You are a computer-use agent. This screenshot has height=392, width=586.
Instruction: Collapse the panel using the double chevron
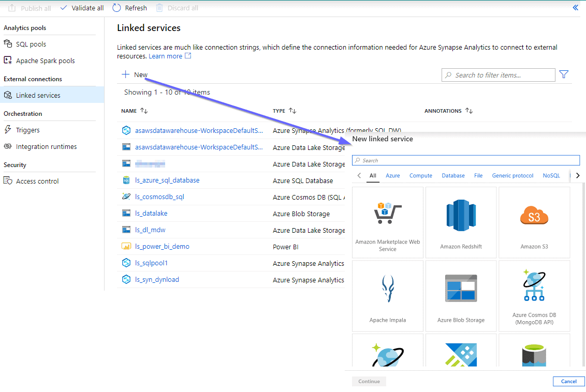pyautogui.click(x=575, y=8)
